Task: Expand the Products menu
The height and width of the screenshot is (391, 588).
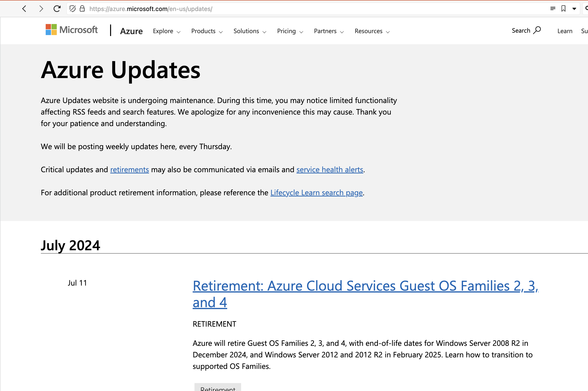Action: [207, 31]
